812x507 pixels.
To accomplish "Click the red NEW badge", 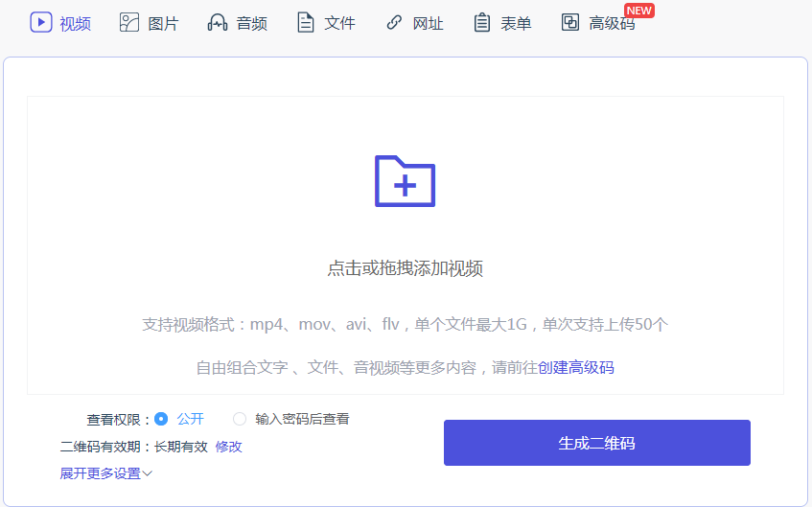I will pyautogui.click(x=638, y=11).
